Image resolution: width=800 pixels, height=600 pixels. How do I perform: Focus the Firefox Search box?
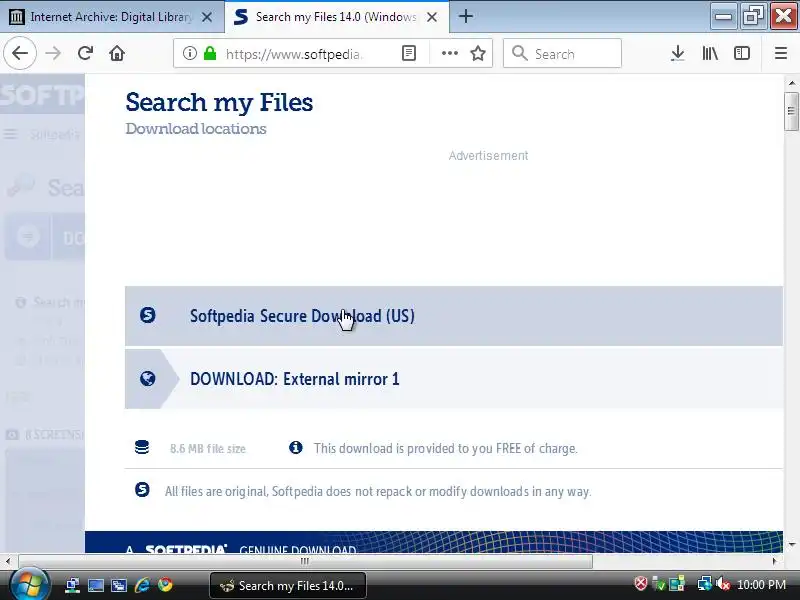(x=562, y=53)
